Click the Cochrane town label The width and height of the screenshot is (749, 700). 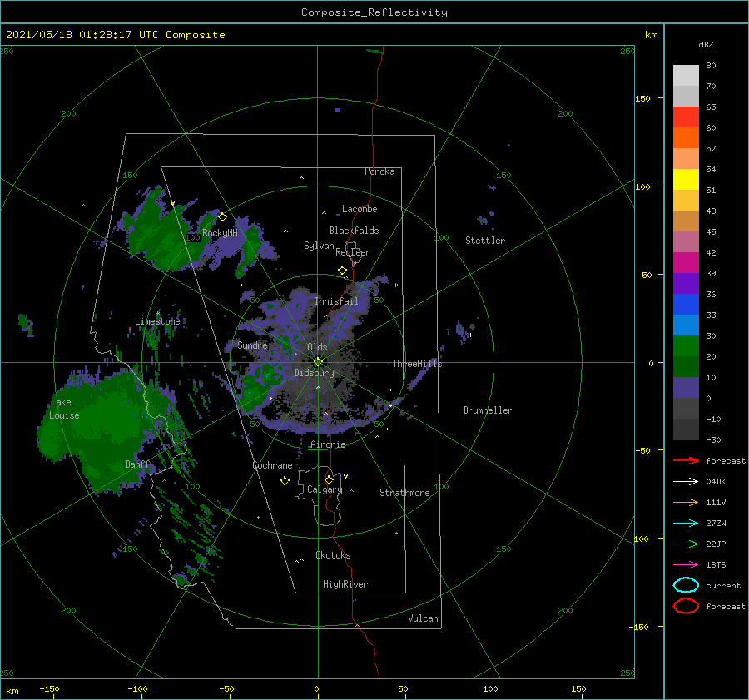pos(272,465)
